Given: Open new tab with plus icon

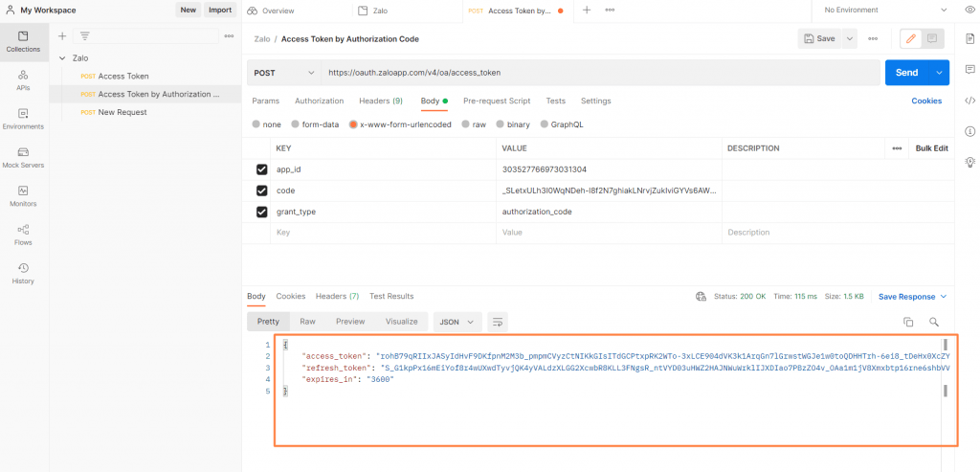Looking at the screenshot, I should (587, 10).
